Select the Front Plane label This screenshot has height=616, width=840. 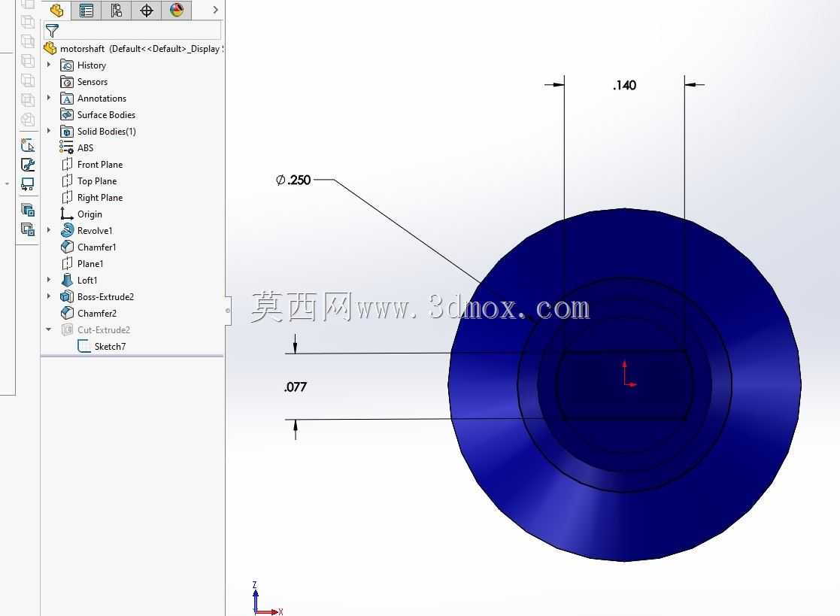point(100,165)
